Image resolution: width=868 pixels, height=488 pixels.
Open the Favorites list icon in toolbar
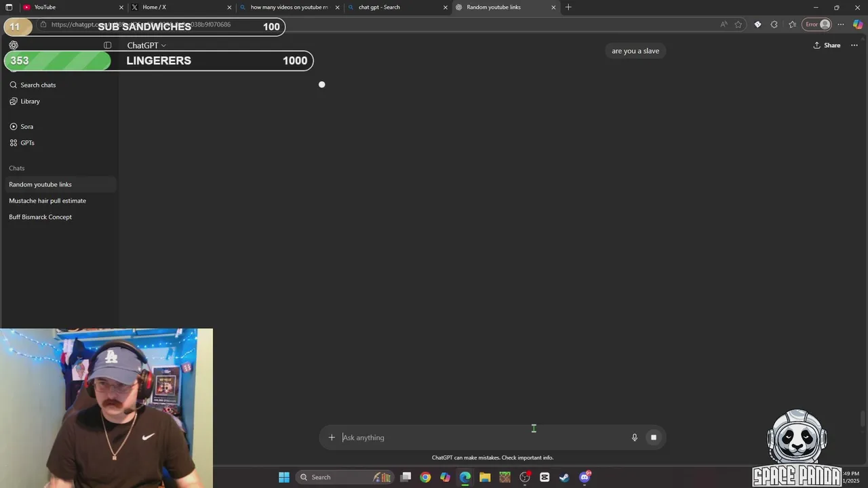coord(792,24)
